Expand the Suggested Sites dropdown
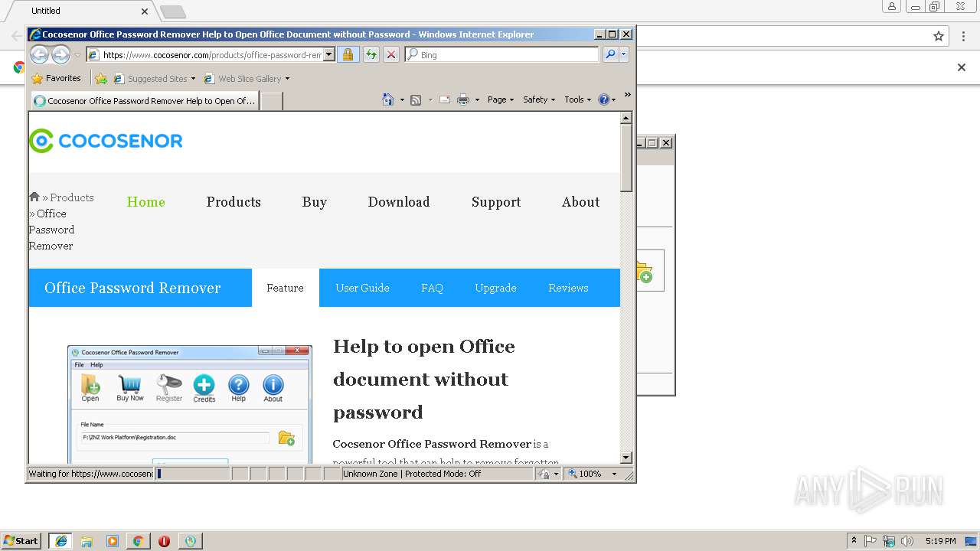The height and width of the screenshot is (551, 980). (x=193, y=79)
